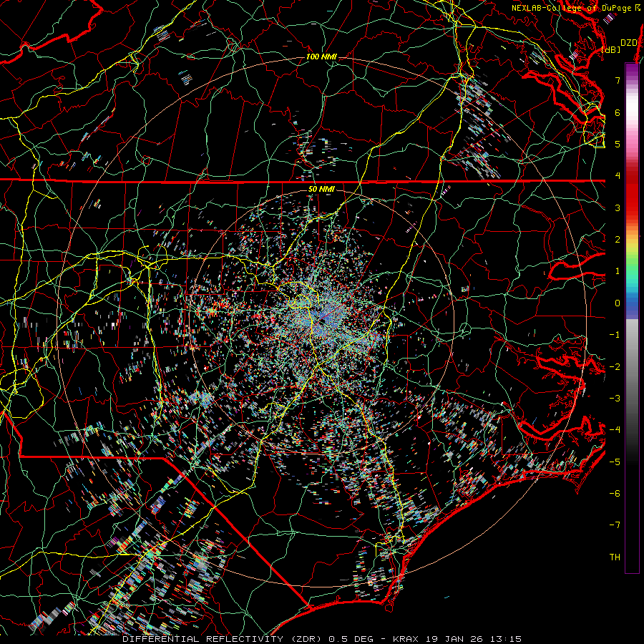The image size is (644, 644).
Task: Click the "100 NMI" range ring label
Action: point(321,57)
